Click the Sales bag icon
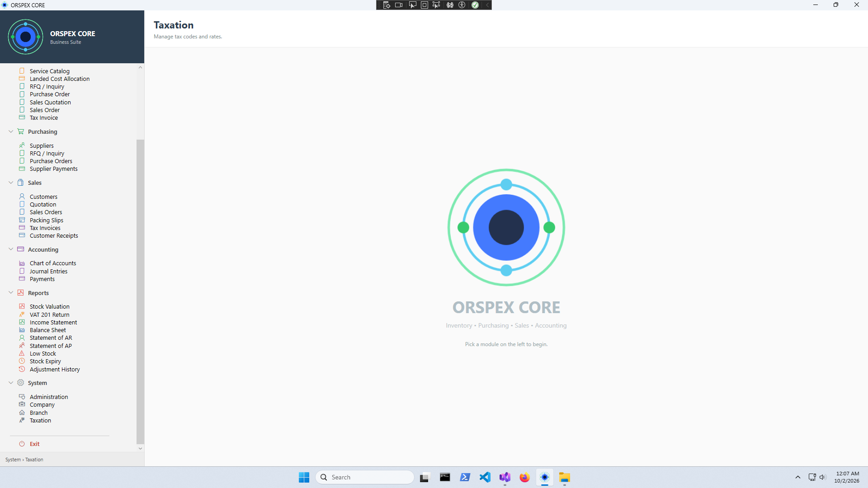The height and width of the screenshot is (488, 868). (x=20, y=183)
